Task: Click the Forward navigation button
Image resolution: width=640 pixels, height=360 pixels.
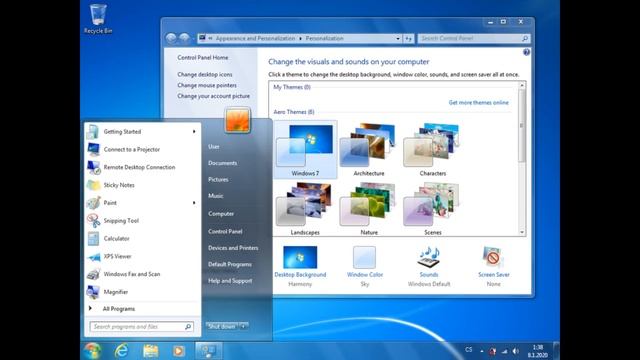Action: click(184, 38)
